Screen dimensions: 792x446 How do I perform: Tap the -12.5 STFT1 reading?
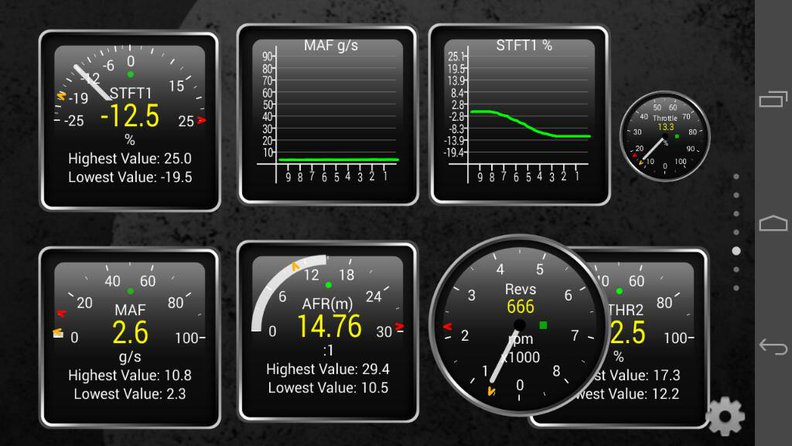tap(129, 116)
